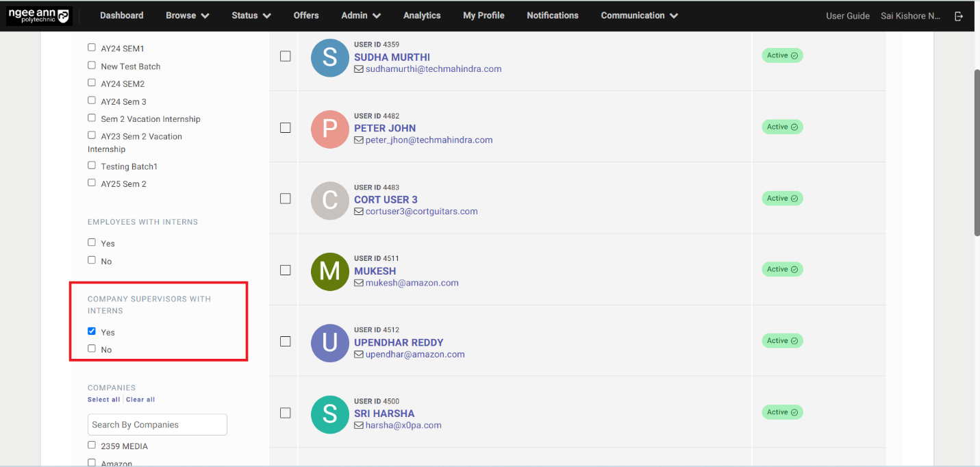
Task: Click the logout icon in top bar
Action: pyautogui.click(x=959, y=16)
